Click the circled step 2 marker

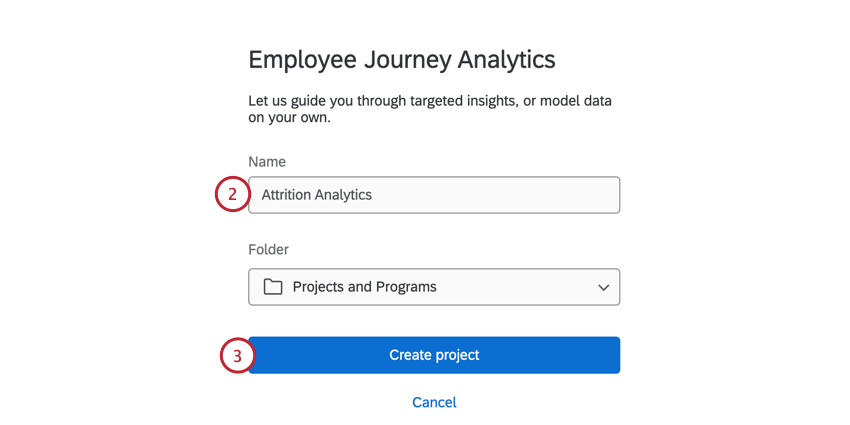[x=232, y=195]
